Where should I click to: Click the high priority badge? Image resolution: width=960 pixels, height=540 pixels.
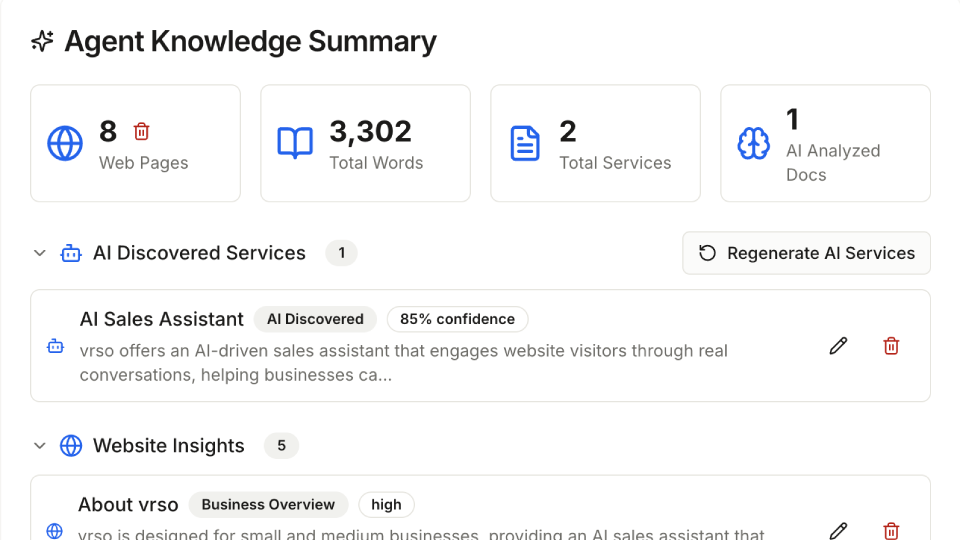pos(386,504)
